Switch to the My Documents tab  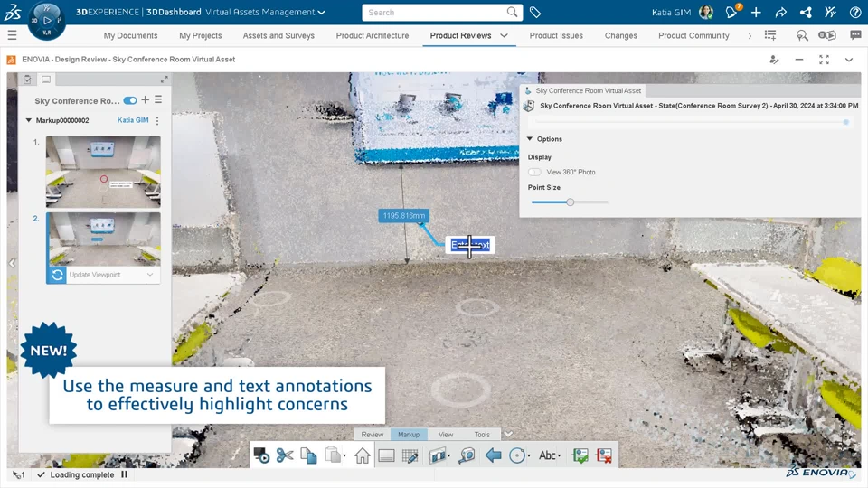click(x=130, y=35)
